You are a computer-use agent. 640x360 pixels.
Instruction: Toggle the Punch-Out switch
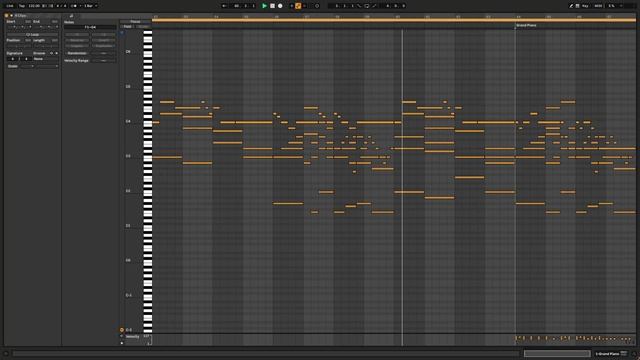[374, 6]
